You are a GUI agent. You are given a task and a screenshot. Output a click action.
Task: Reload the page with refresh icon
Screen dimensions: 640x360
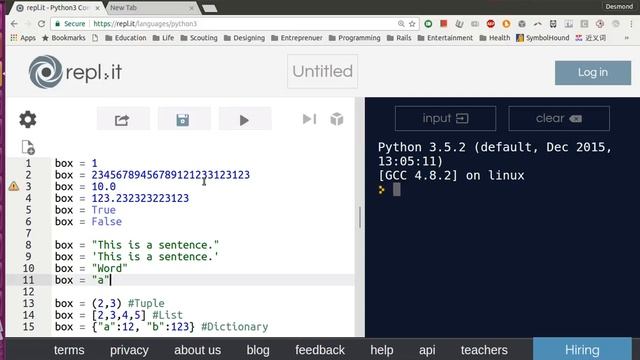pos(41,24)
